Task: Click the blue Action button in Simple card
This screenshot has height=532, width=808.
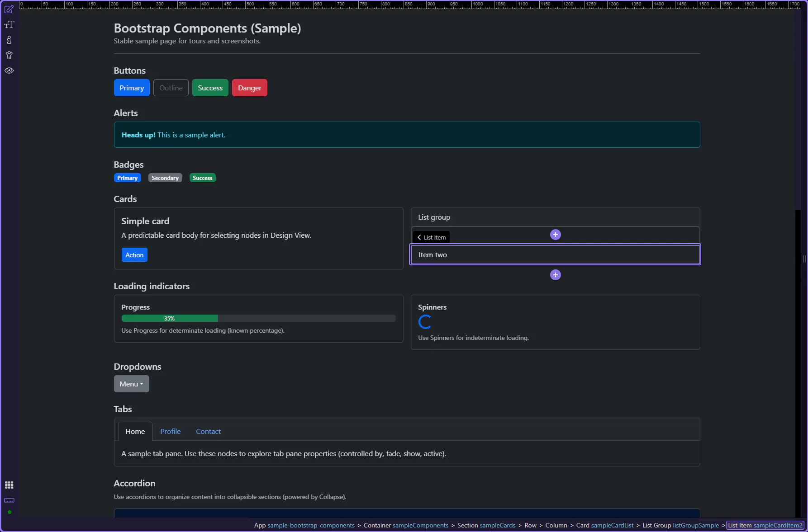Action: coord(134,255)
